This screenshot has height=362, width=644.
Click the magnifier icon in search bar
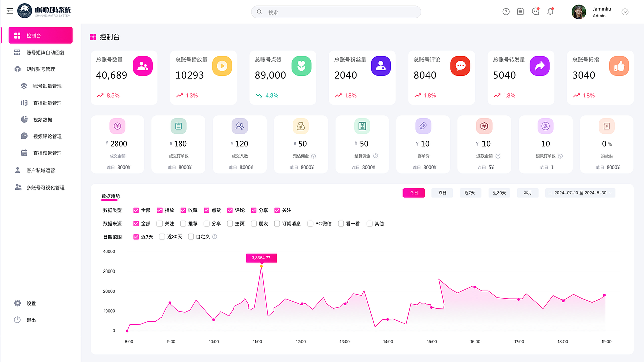pos(260,12)
